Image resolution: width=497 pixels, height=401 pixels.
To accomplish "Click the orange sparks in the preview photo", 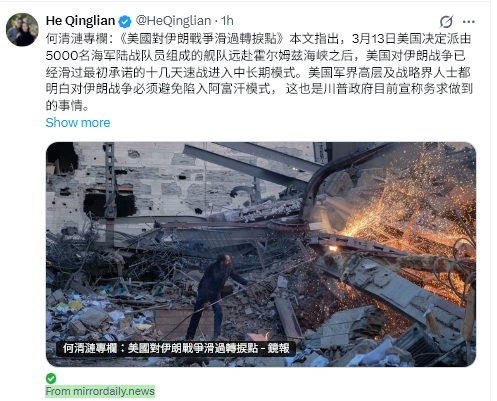I will pos(400,217).
